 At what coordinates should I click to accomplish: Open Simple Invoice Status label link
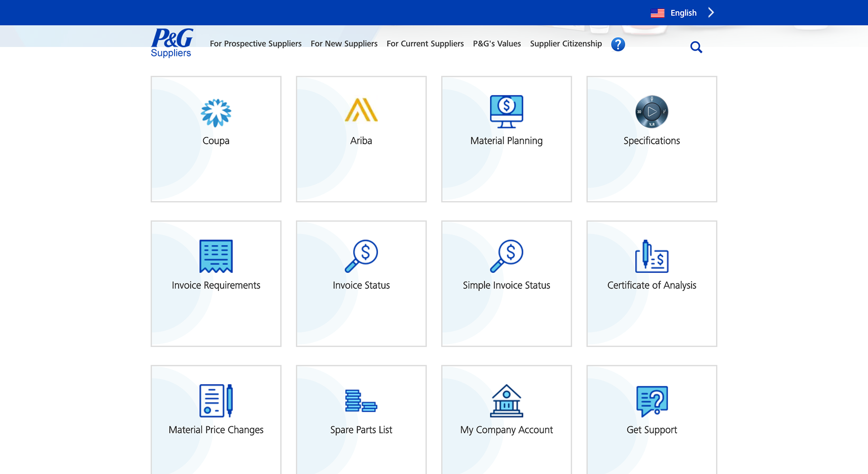point(506,285)
